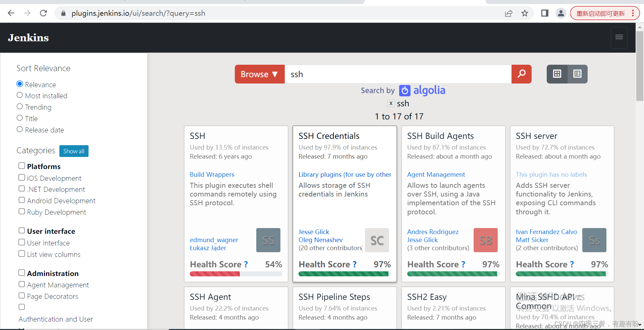644x330 pixels.
Task: Open the browser side panel icon
Action: [x=545, y=13]
